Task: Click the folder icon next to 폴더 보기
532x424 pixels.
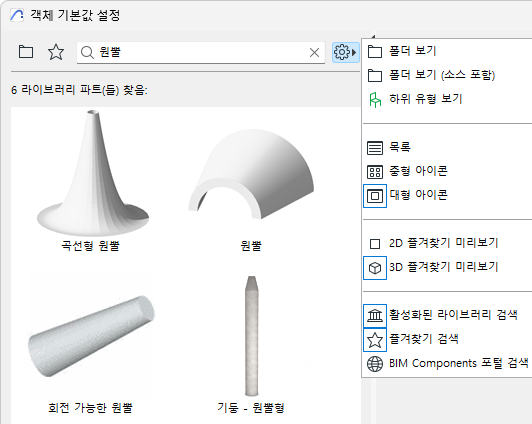Action: pos(375,52)
